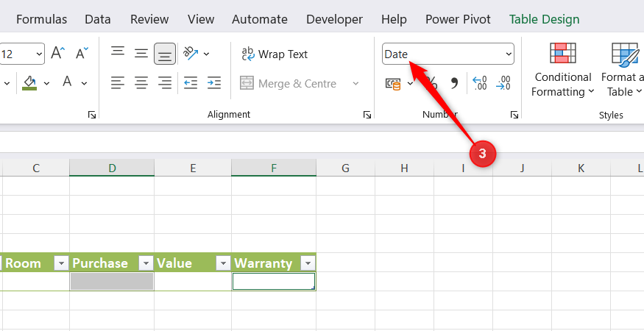Click the orientation text angle icon

(191, 54)
